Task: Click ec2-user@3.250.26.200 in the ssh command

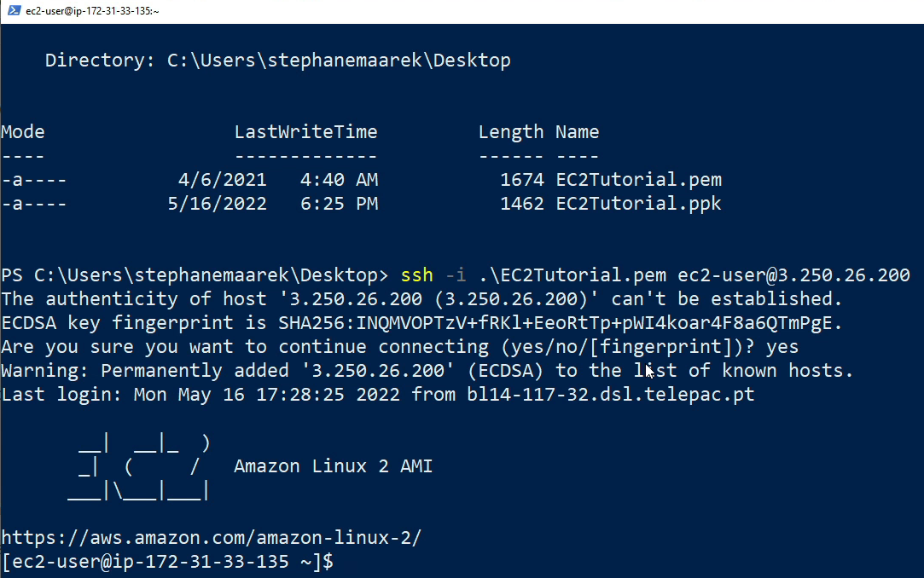Action: (793, 275)
